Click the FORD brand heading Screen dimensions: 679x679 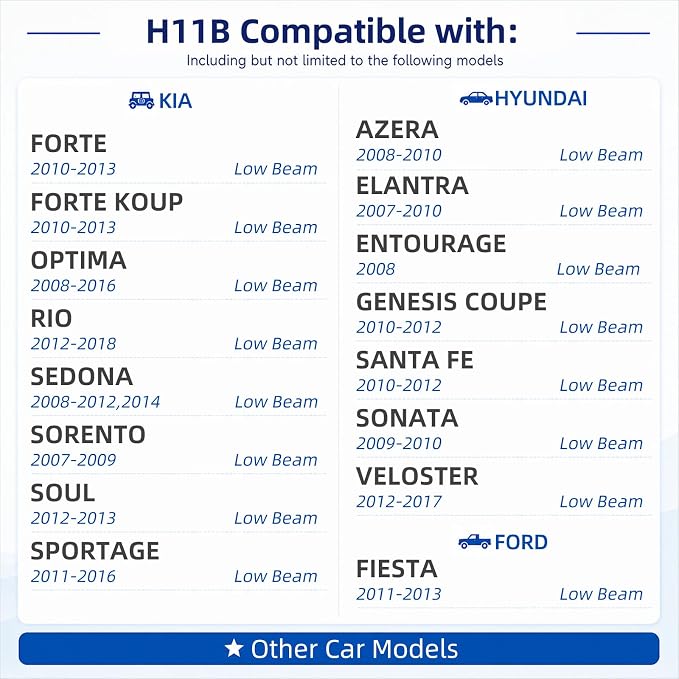(521, 542)
